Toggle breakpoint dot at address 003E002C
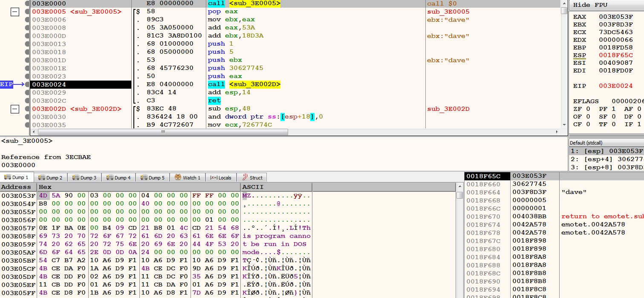 pos(27,101)
